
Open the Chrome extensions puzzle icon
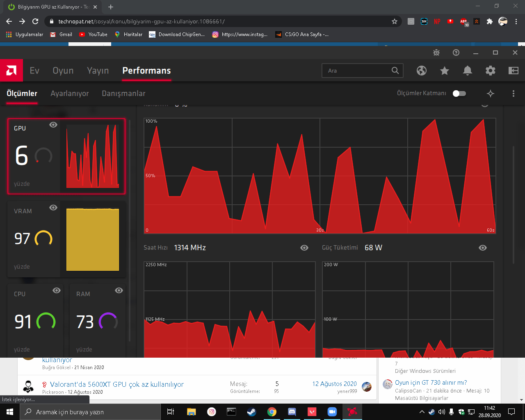[490, 21]
